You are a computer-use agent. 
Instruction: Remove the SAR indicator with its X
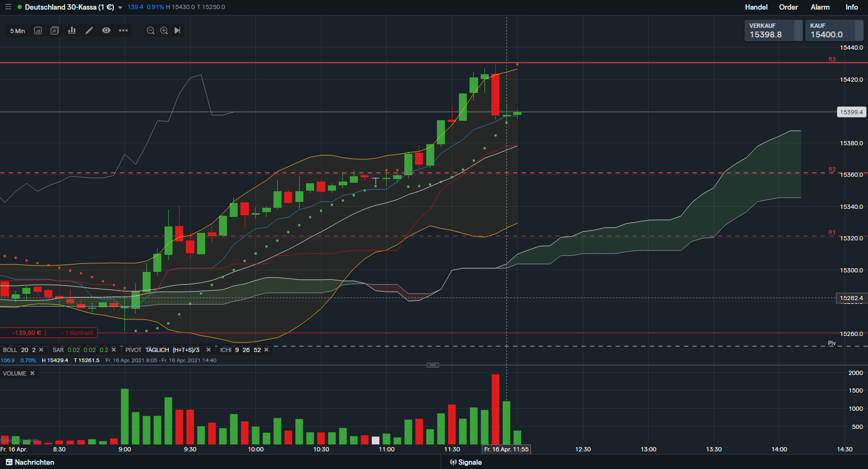pos(113,350)
